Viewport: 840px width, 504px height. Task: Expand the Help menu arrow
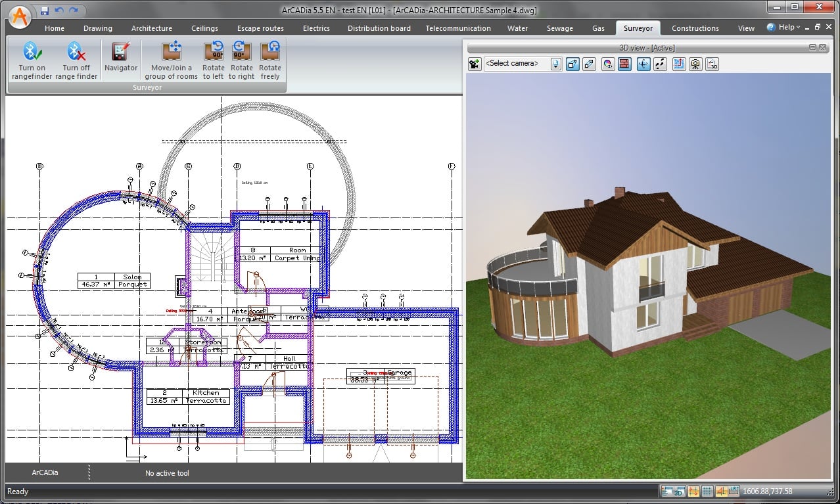click(799, 28)
